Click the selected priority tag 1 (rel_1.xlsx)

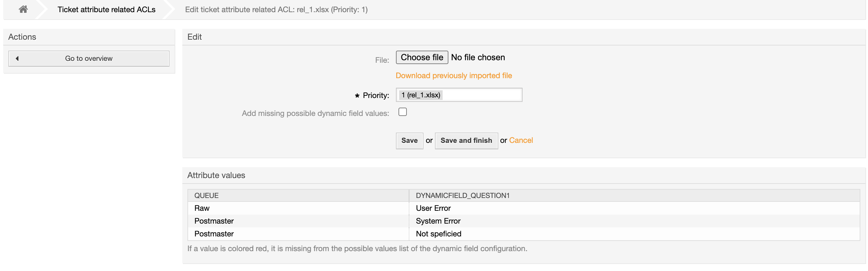(421, 95)
